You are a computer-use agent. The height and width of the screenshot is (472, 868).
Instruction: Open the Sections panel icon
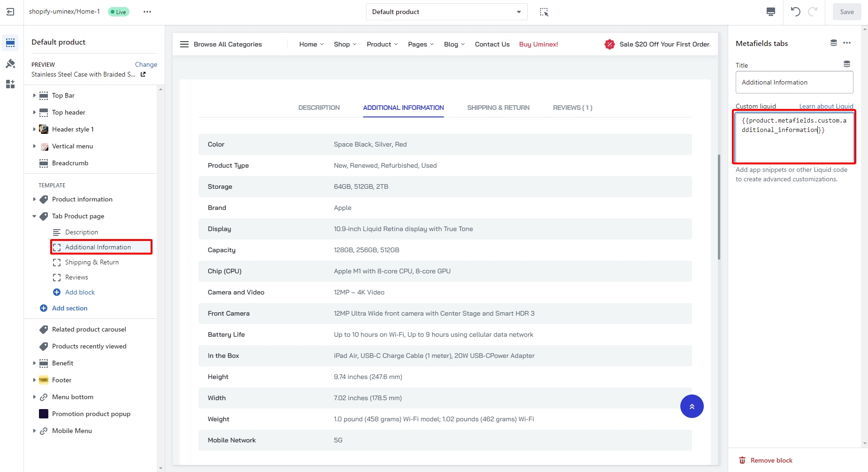pyautogui.click(x=10, y=43)
